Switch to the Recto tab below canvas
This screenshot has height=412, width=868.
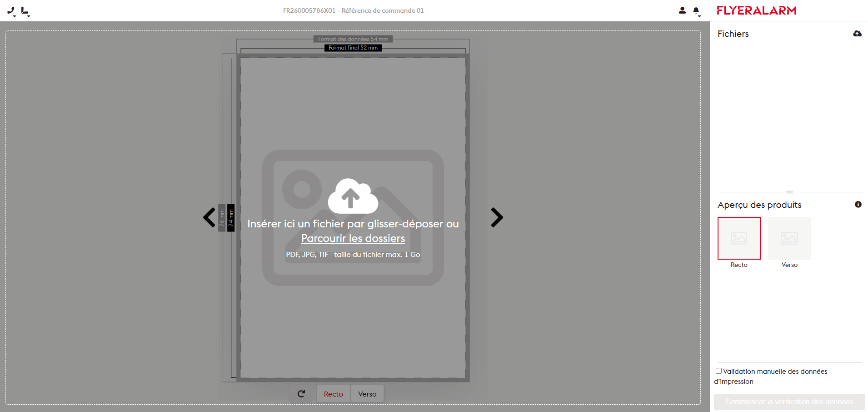[333, 394]
